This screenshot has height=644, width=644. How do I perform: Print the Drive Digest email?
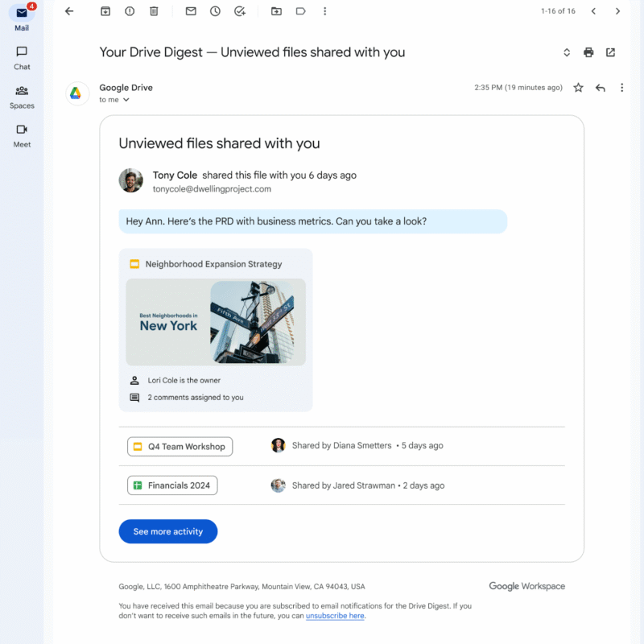pyautogui.click(x=588, y=52)
